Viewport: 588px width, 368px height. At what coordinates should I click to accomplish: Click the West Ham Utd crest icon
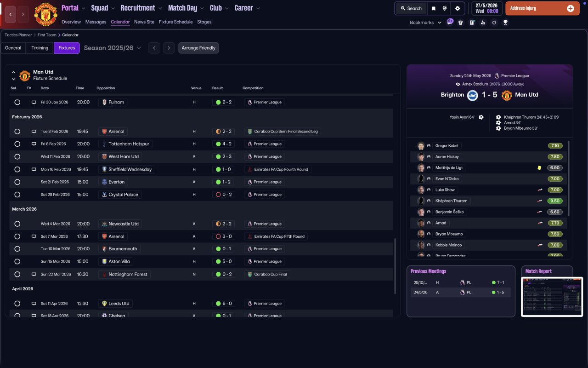pos(104,157)
